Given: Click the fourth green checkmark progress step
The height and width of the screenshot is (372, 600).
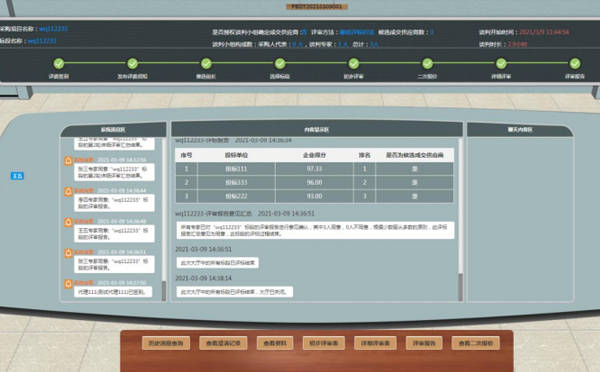Looking at the screenshot, I should point(280,64).
